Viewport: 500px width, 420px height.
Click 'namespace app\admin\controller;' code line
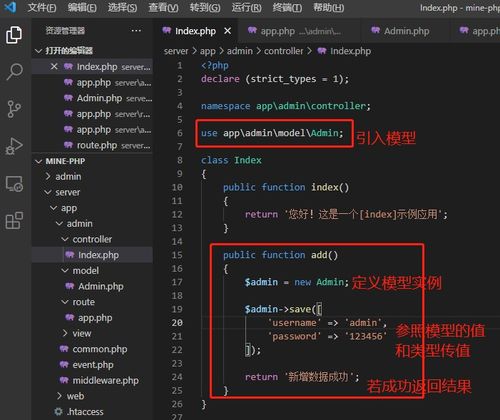(286, 106)
